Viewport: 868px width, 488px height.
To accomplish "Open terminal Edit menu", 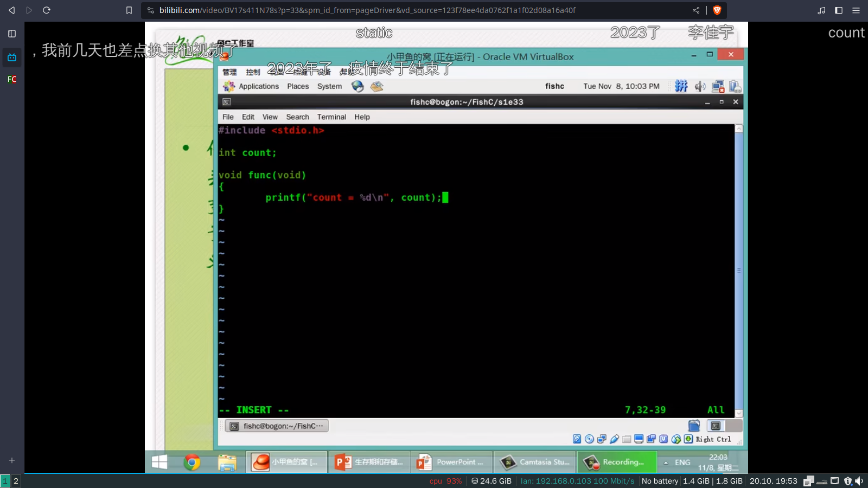I will coord(248,117).
